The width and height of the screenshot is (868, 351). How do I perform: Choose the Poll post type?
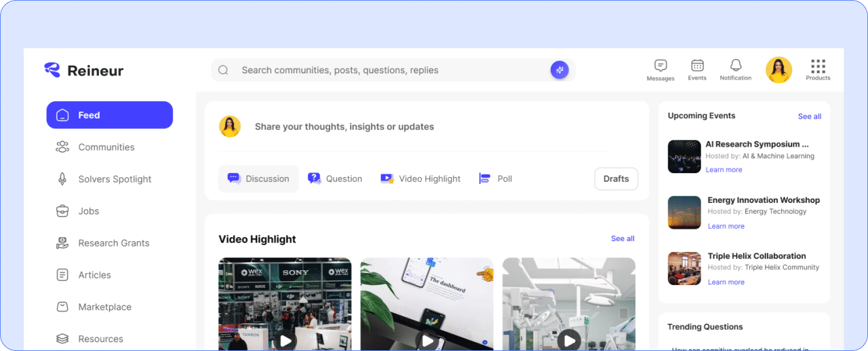coord(495,179)
